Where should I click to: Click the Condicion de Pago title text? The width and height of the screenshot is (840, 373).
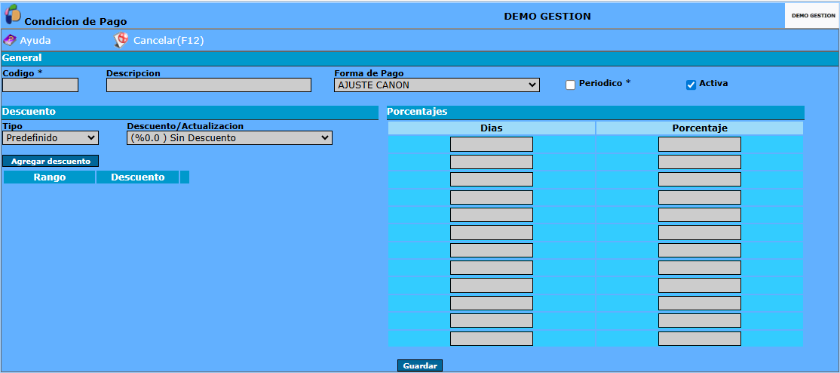pyautogui.click(x=76, y=22)
